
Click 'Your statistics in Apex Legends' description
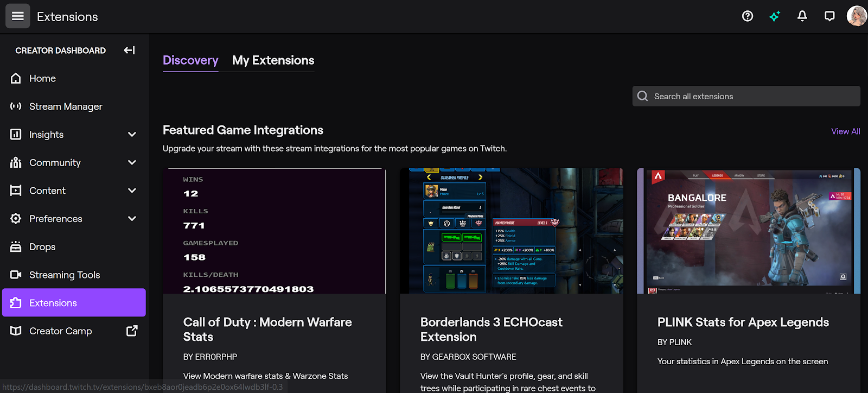tap(743, 362)
